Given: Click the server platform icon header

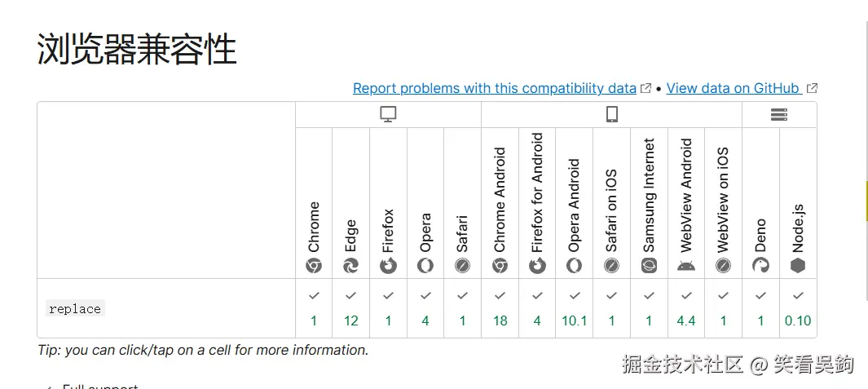Looking at the screenshot, I should [779, 115].
